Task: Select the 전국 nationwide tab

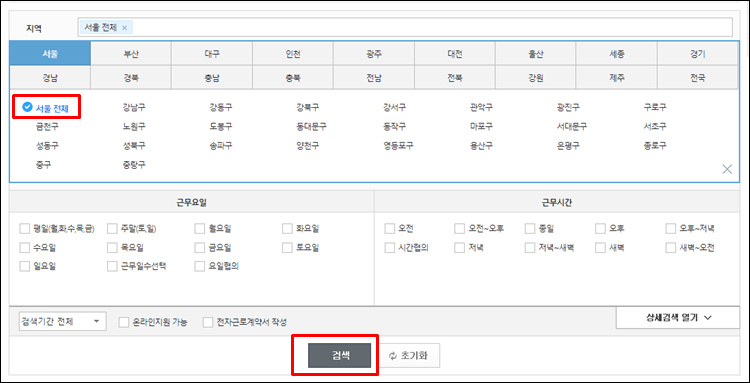Action: point(697,77)
